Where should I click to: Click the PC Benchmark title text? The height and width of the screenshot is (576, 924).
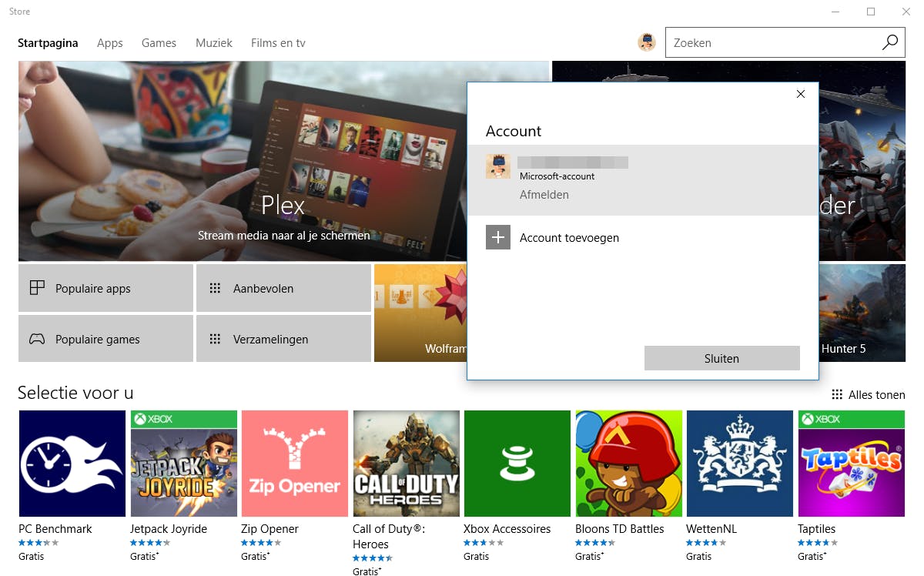pyautogui.click(x=55, y=529)
